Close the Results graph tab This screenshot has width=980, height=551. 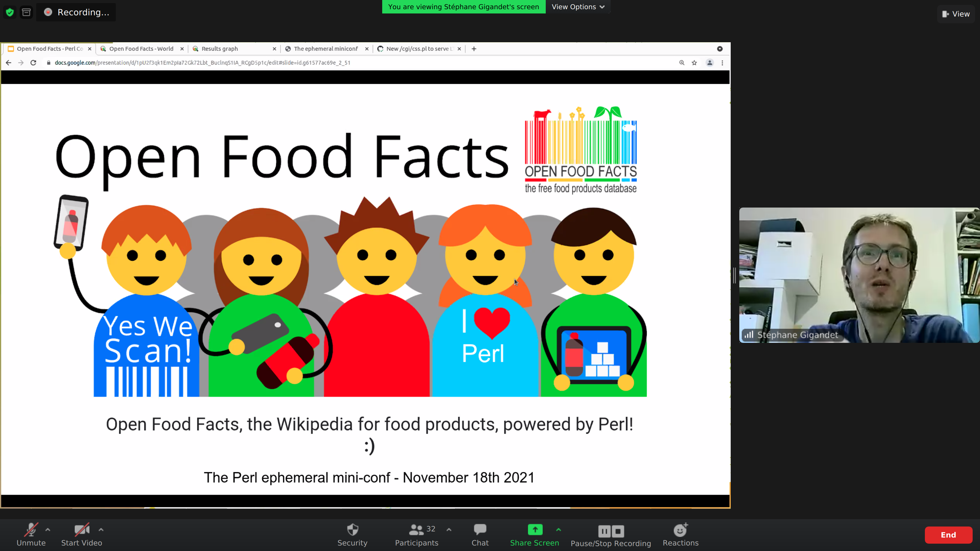coord(274,49)
